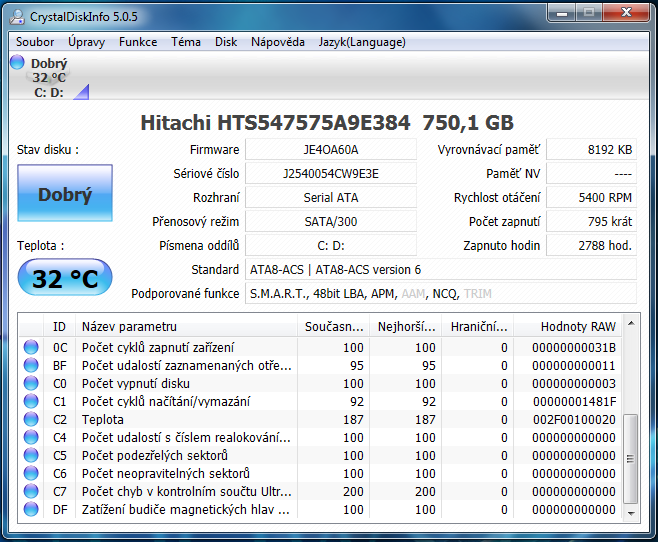Click the status orb for Teplota row
Viewport: 658px width, 542px height.
click(31, 420)
